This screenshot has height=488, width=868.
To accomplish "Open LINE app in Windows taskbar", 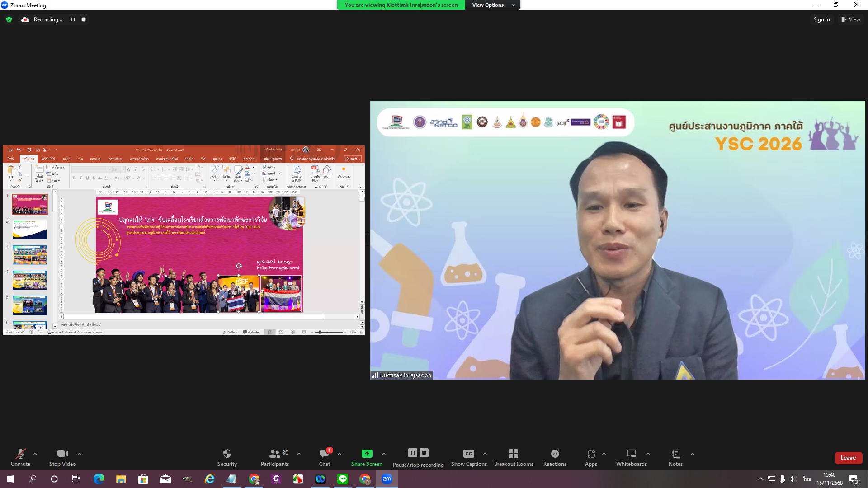I will tap(342, 479).
